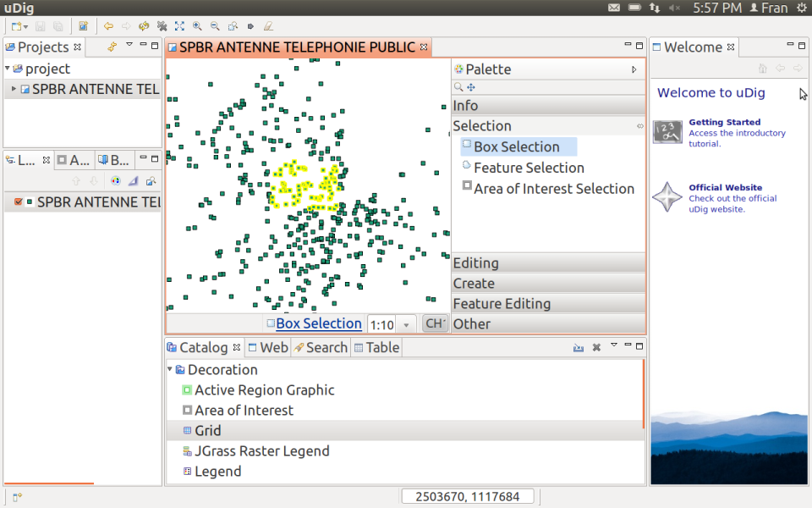This screenshot has height=508, width=812.
Task: Click the coordinates field 2503670, 1117684
Action: (x=468, y=497)
